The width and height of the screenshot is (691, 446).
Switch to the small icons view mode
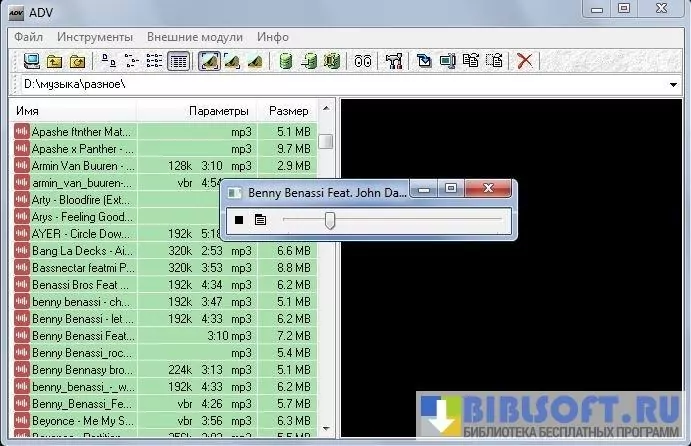coord(131,62)
